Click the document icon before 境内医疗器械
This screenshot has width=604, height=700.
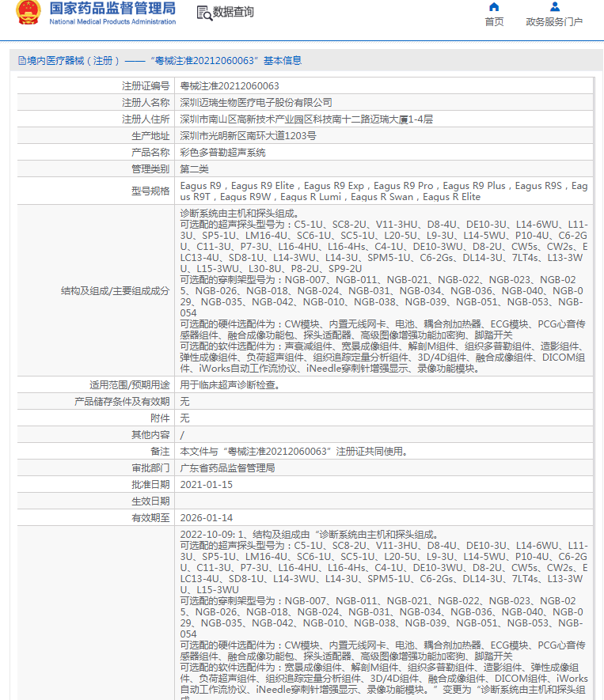click(22, 61)
